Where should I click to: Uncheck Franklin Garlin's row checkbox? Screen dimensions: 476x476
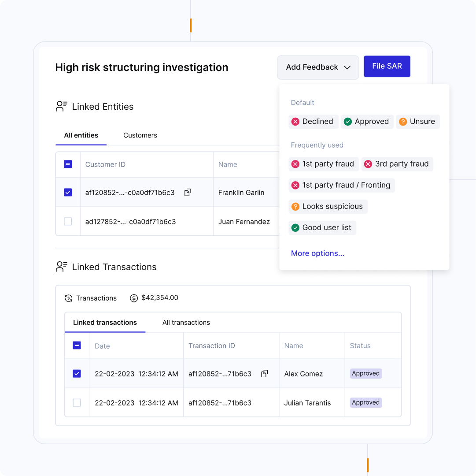coord(67,192)
